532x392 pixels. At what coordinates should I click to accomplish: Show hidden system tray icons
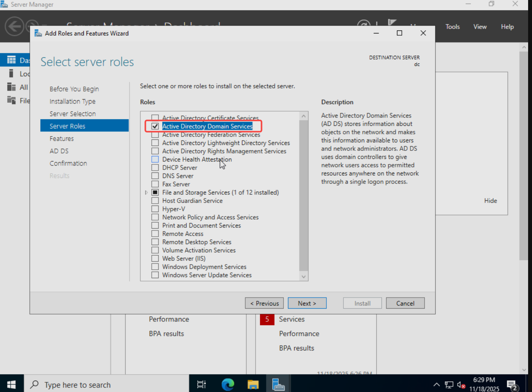click(x=437, y=385)
